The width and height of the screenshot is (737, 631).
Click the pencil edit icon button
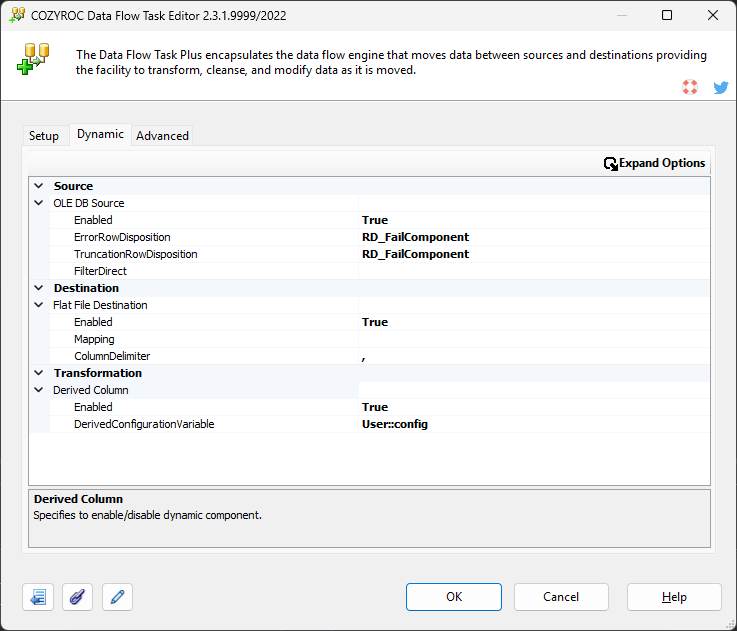118,597
